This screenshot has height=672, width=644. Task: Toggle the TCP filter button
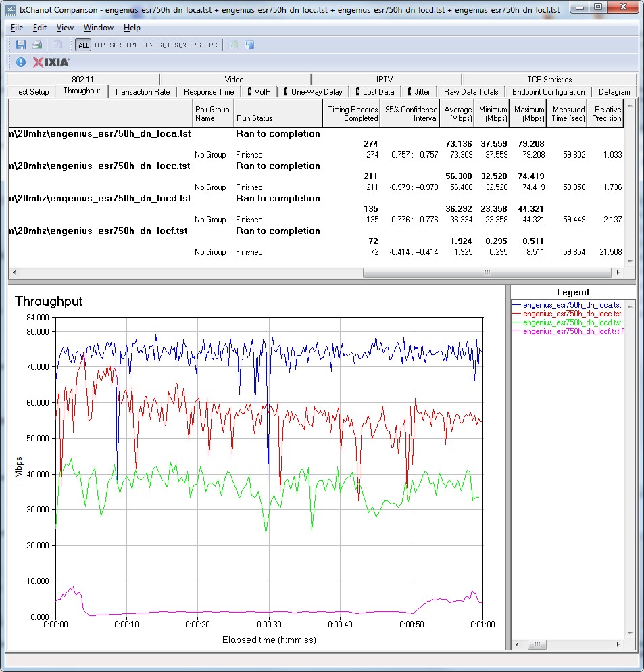[x=99, y=45]
